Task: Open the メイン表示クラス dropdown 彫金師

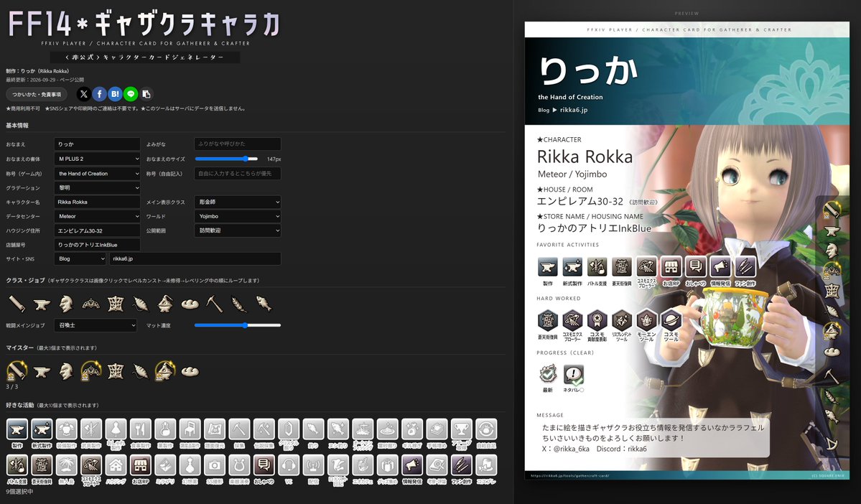Action: coord(238,202)
